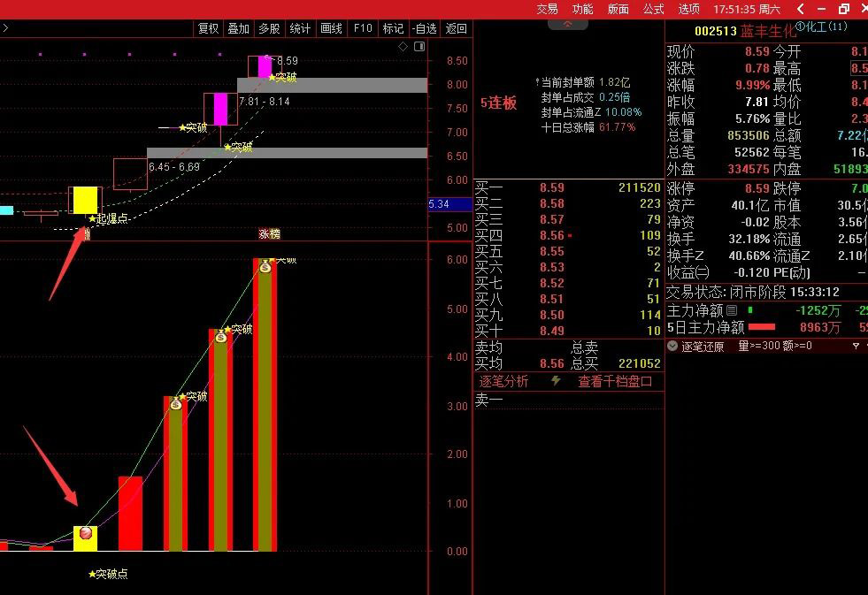This screenshot has height=595, width=868.
Task: Click the 涨幅 9.99% value
Action: 752,85
